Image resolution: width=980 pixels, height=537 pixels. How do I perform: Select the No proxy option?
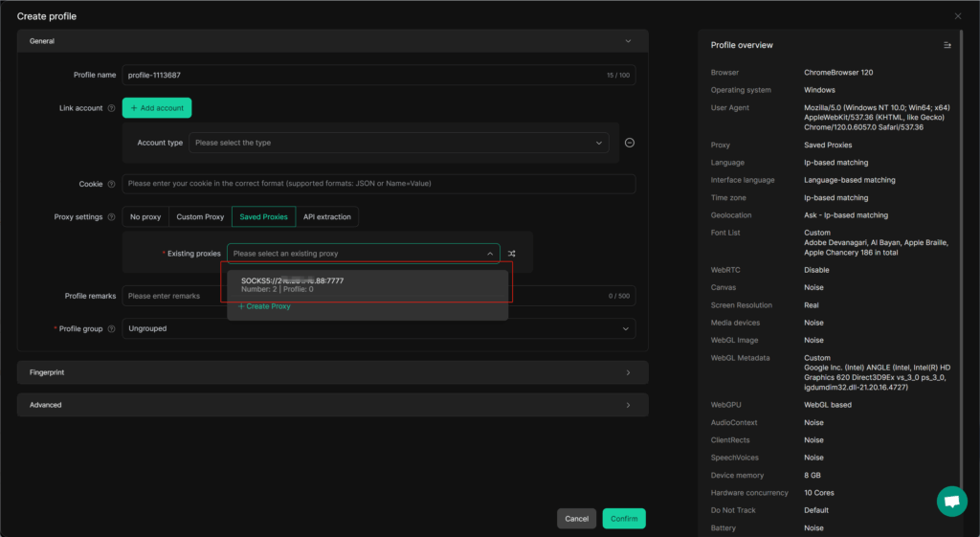145,217
